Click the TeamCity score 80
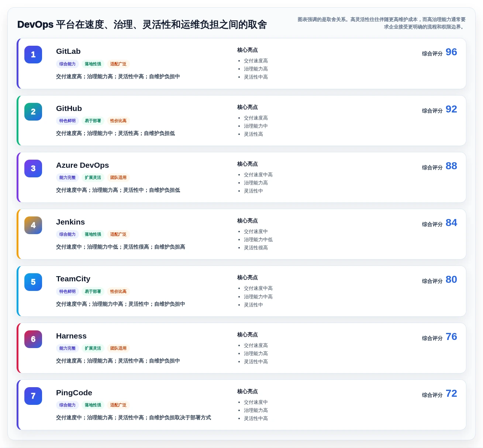Image resolution: width=483 pixels, height=448 pixels. click(x=451, y=279)
